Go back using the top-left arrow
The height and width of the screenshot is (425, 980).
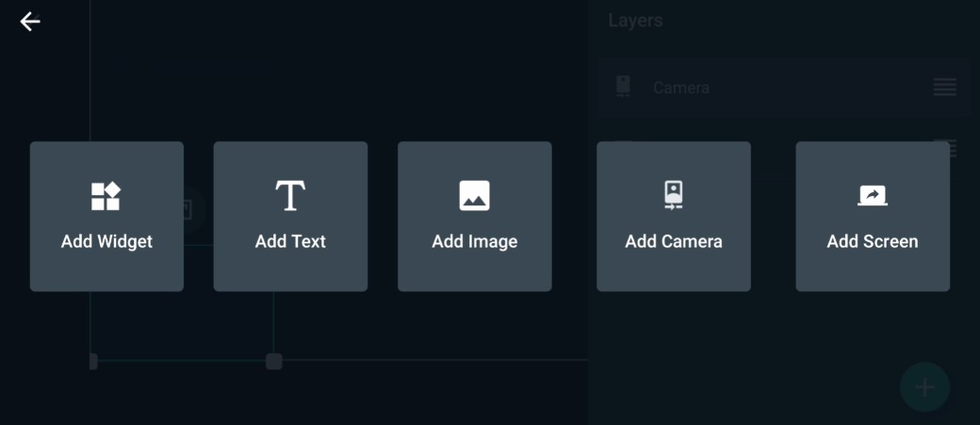[30, 22]
